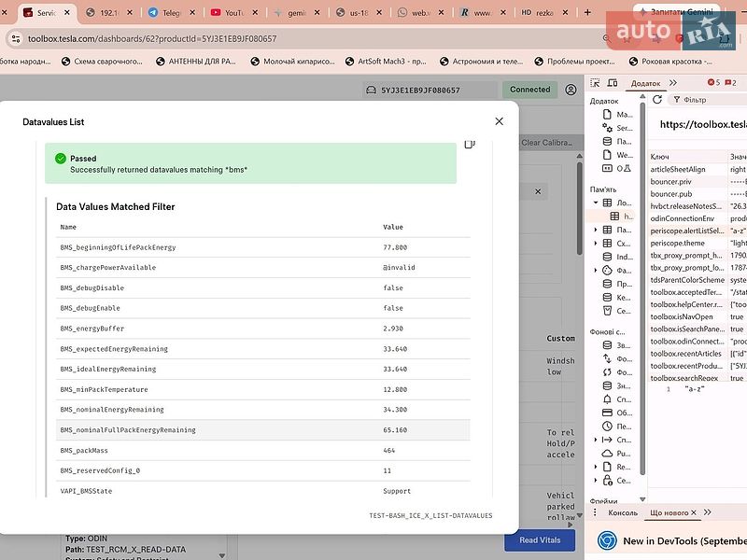747x560 pixels.
Task: Show more DevTools panels chevron
Action: tap(673, 83)
